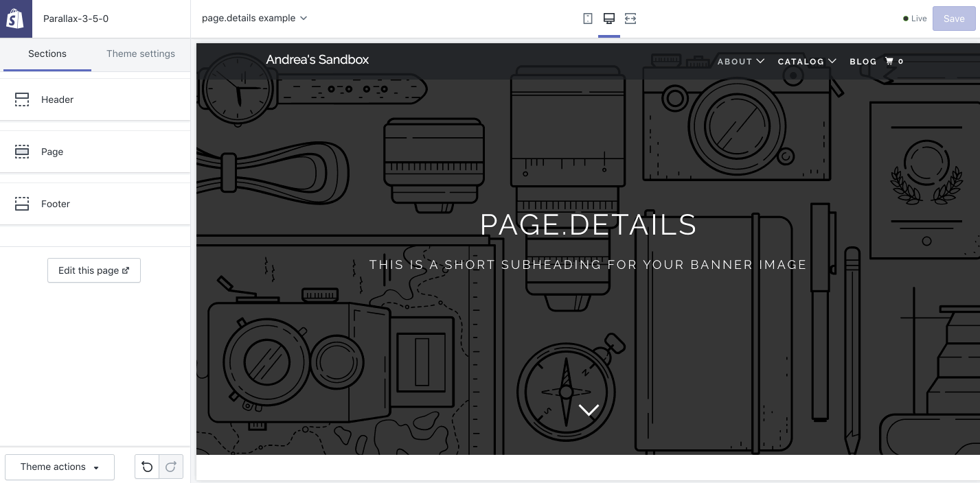Expand the Catalog menu in preview

[806, 61]
